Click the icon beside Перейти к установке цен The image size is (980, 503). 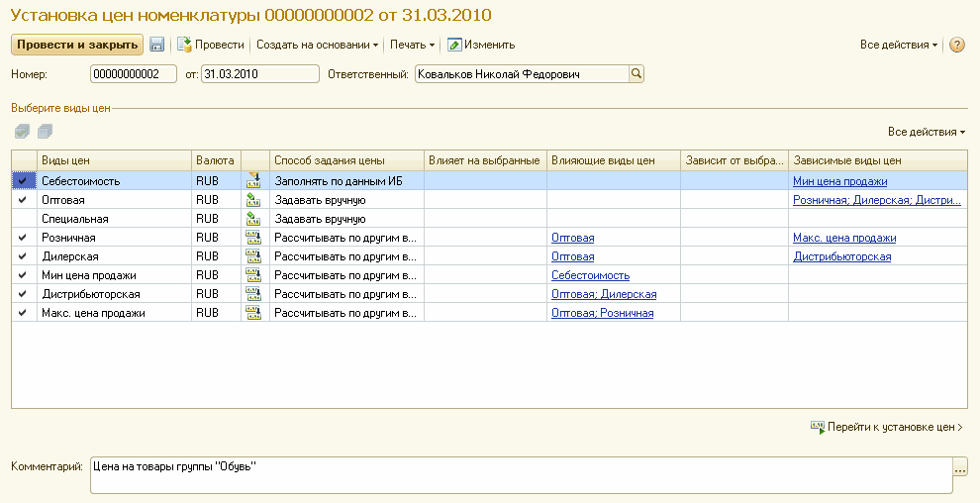coord(818,428)
